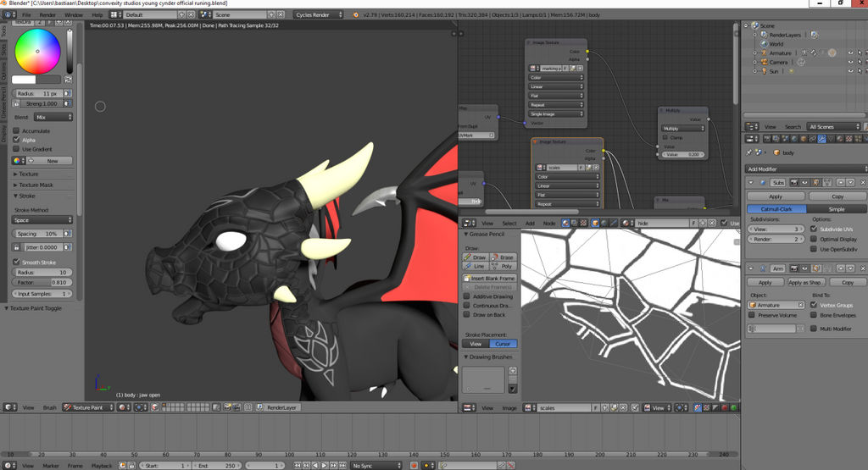
Task: Move Armature modifier up
Action: [840, 268]
